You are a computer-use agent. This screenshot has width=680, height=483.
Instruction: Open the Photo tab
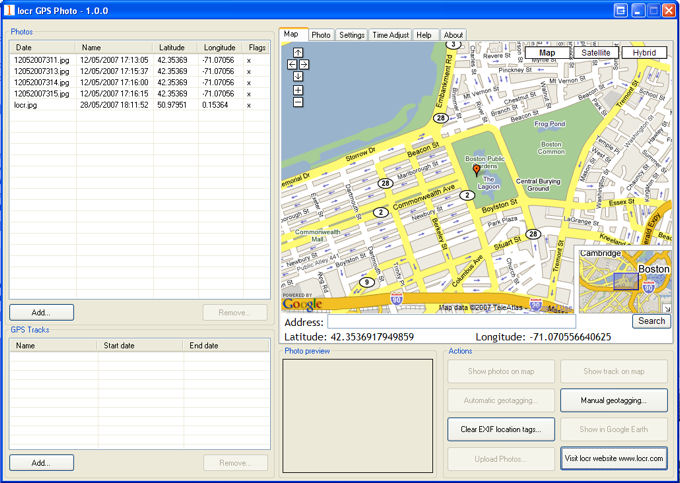pyautogui.click(x=321, y=35)
